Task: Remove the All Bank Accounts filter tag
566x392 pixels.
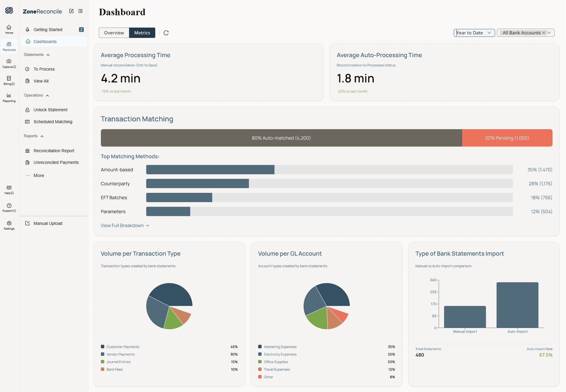Action: pyautogui.click(x=544, y=33)
